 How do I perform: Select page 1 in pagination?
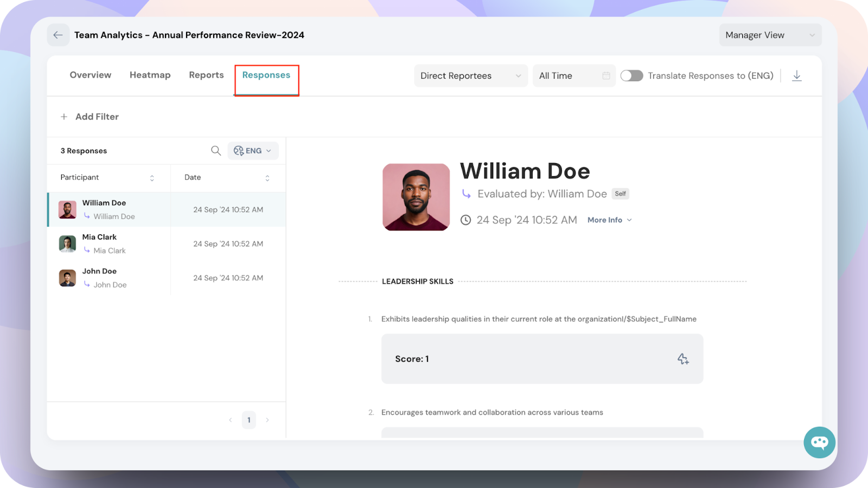coord(249,420)
